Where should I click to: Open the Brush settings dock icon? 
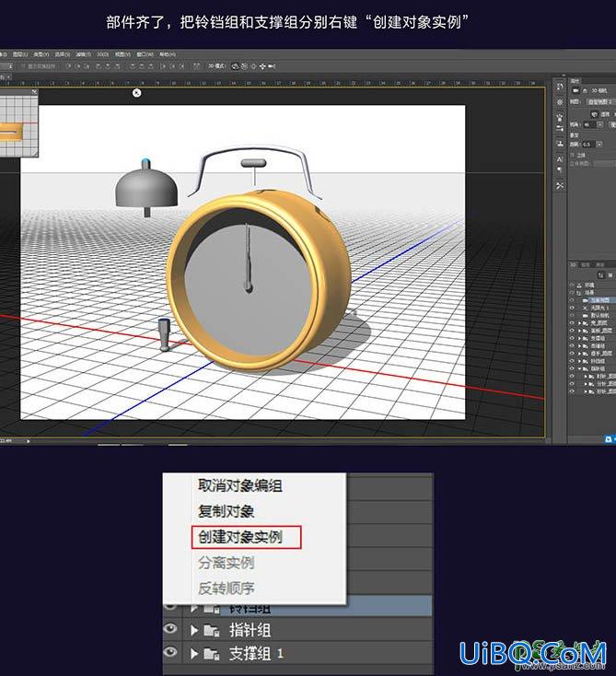pyautogui.click(x=560, y=129)
